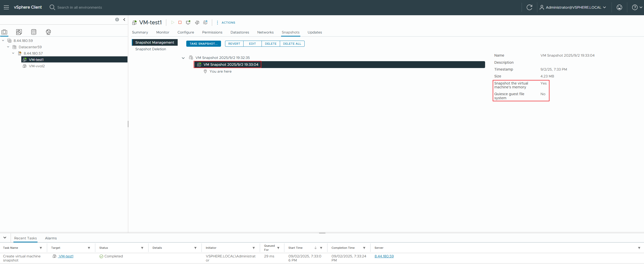Switch to Storage inventory view
644x264 pixels.
34,32
